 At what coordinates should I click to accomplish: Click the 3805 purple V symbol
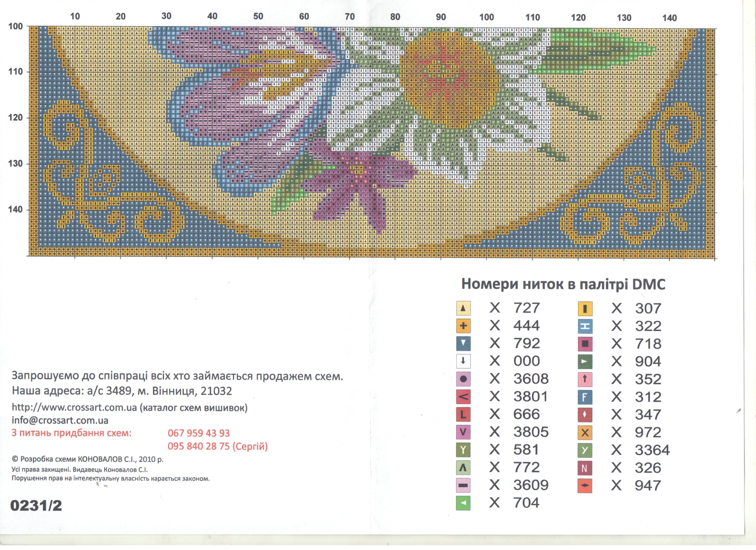tap(463, 432)
